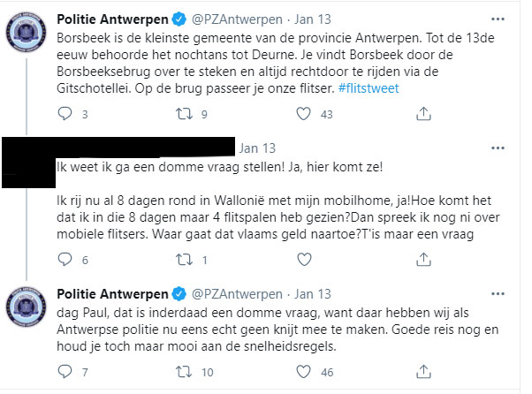The image size is (532, 394).
Task: Reply to the mobilhome question tweet
Action: (65, 260)
